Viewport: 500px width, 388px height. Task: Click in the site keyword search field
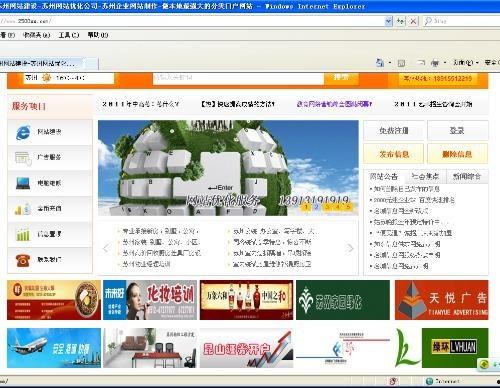coord(238,78)
